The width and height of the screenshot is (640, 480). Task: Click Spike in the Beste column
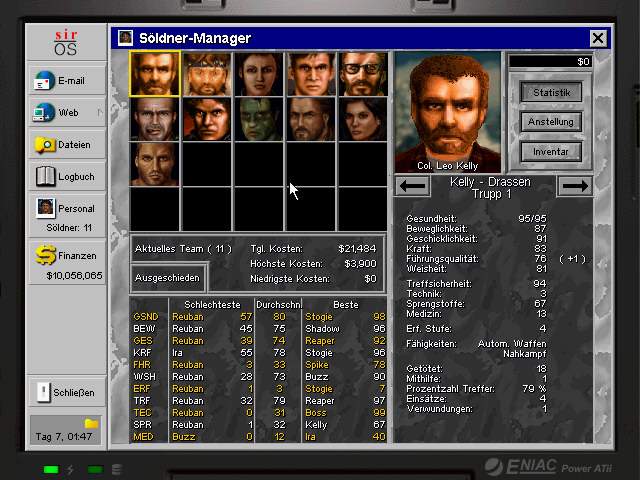point(317,365)
